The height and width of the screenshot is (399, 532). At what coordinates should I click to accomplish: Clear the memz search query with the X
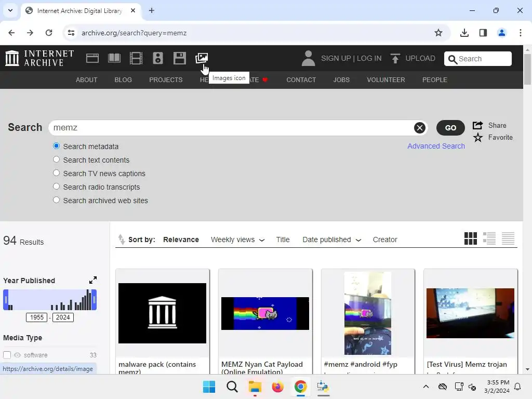click(420, 128)
